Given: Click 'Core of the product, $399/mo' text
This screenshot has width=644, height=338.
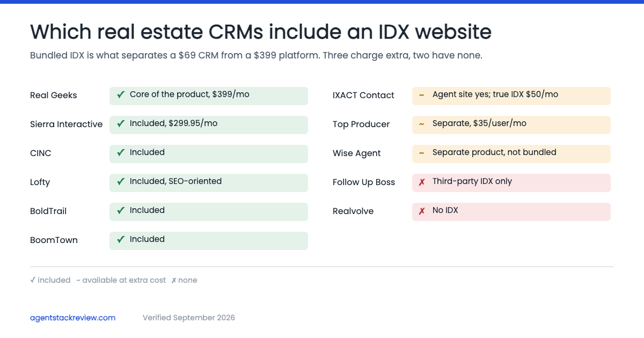Looking at the screenshot, I should [x=189, y=94].
